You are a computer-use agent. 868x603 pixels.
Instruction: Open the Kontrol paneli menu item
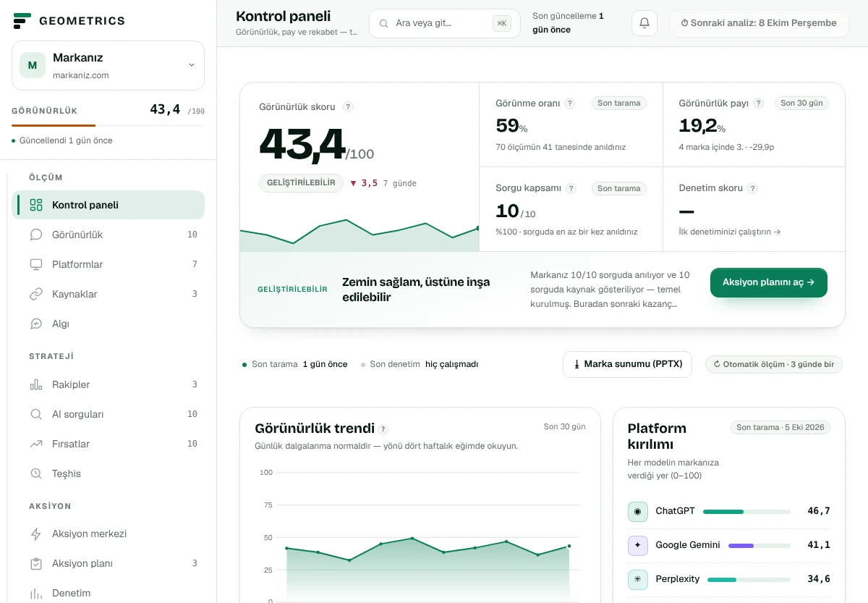(x=109, y=205)
